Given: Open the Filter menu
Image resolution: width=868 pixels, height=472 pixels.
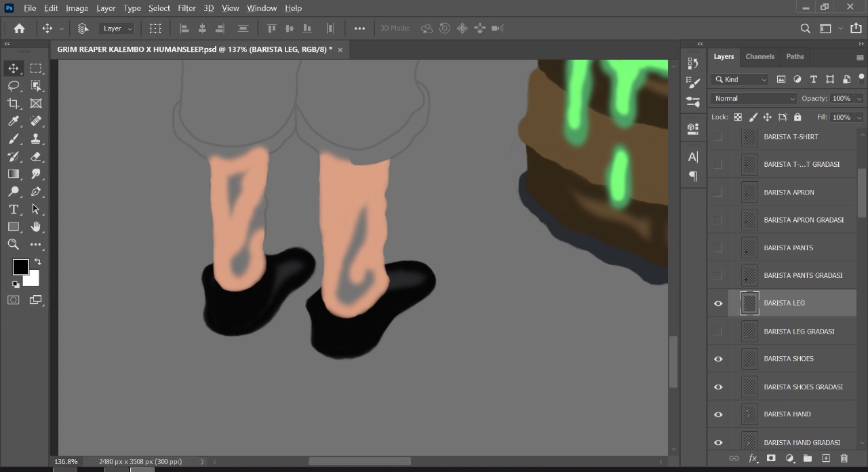Looking at the screenshot, I should 186,8.
